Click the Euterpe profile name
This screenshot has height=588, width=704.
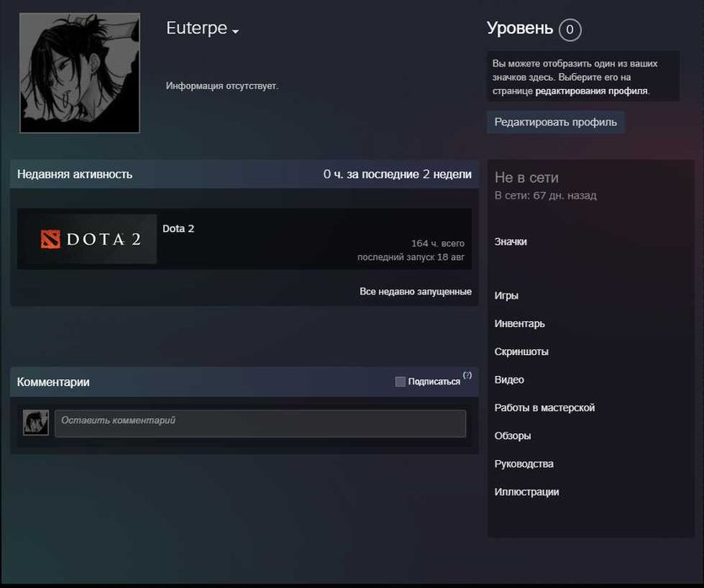197,29
